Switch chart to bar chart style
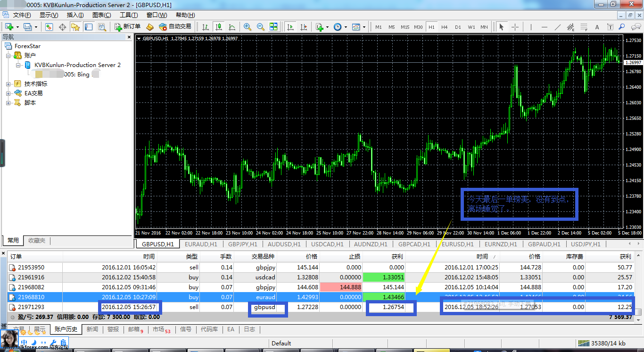 [206, 27]
